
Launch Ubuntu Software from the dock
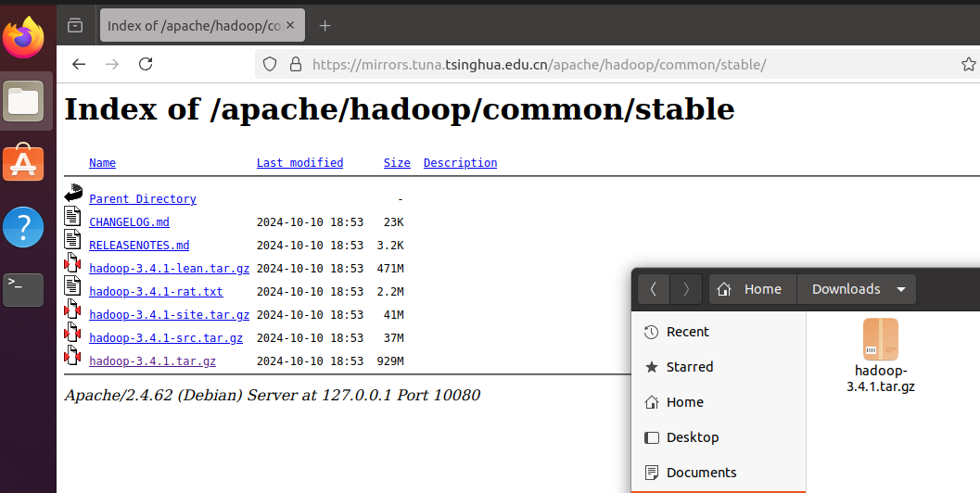(23, 163)
